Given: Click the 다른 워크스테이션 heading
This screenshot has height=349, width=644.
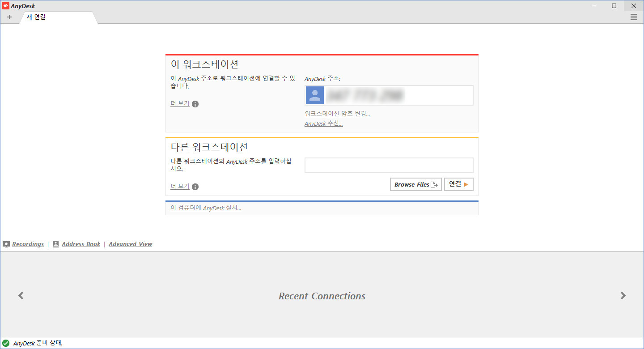Looking at the screenshot, I should point(209,147).
